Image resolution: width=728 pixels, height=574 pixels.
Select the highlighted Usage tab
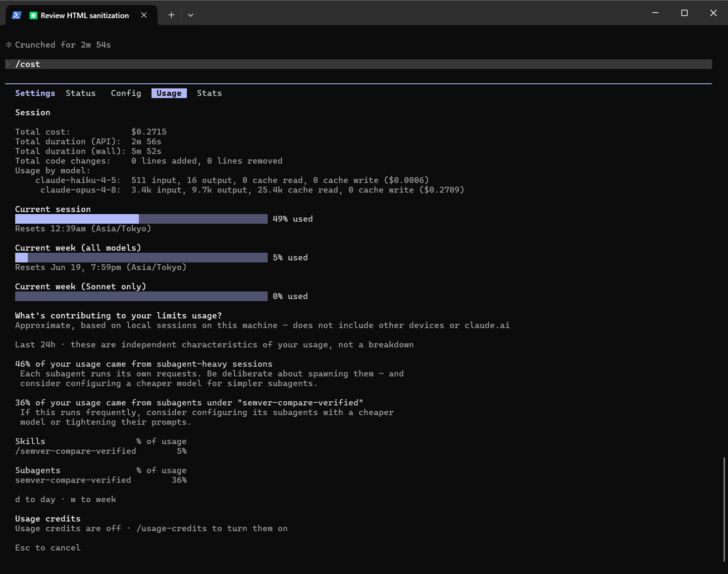click(169, 93)
